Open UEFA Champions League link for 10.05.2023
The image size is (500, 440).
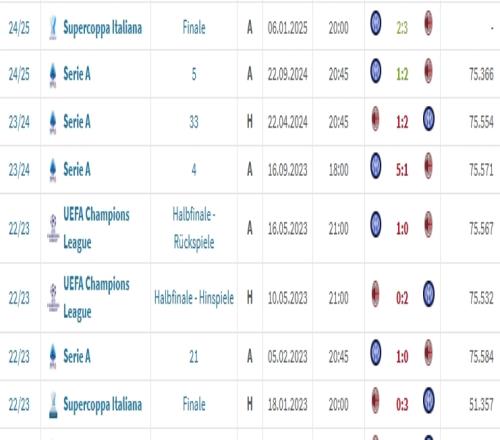96,298
